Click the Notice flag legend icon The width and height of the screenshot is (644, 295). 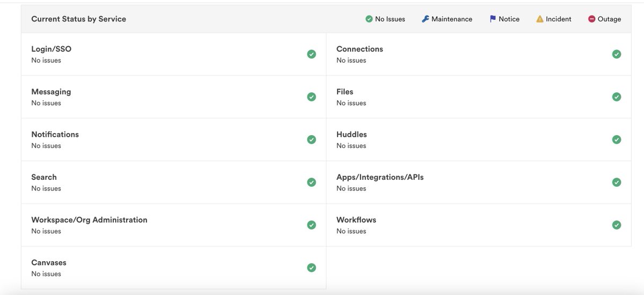(x=493, y=19)
